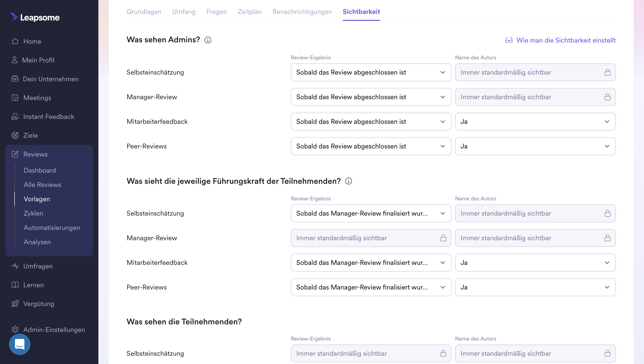Switch to the Grundlagen tab

click(x=144, y=11)
